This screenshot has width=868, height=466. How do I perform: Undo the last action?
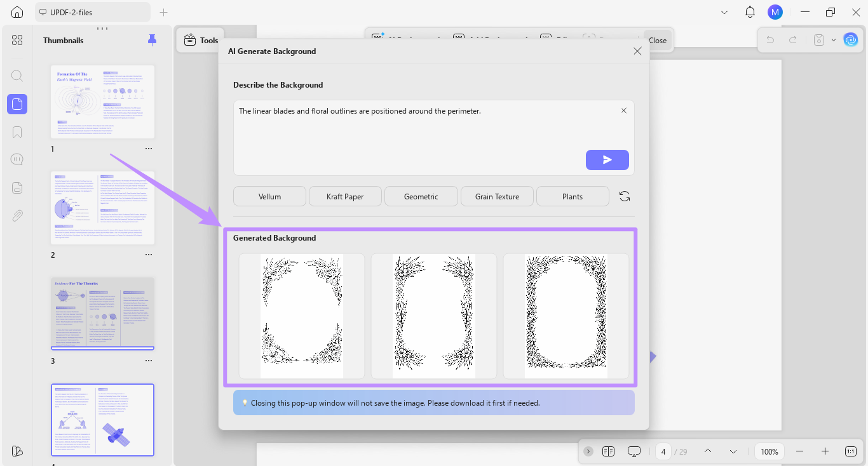[x=770, y=40]
